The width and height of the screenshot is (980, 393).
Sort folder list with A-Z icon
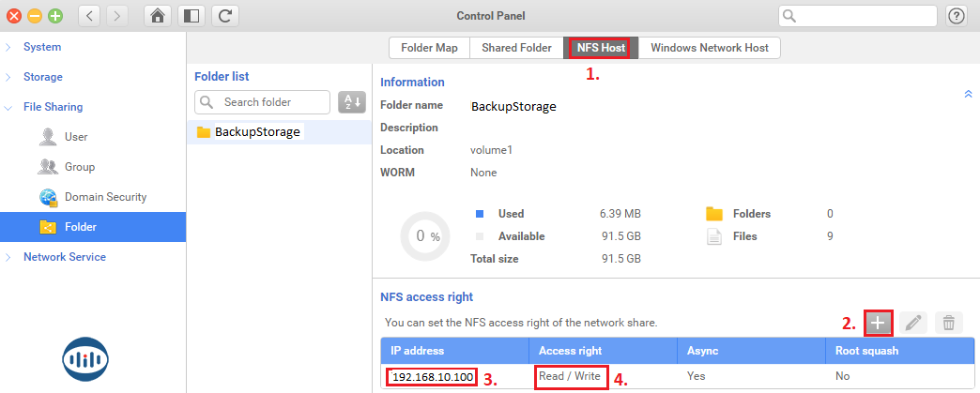point(351,102)
